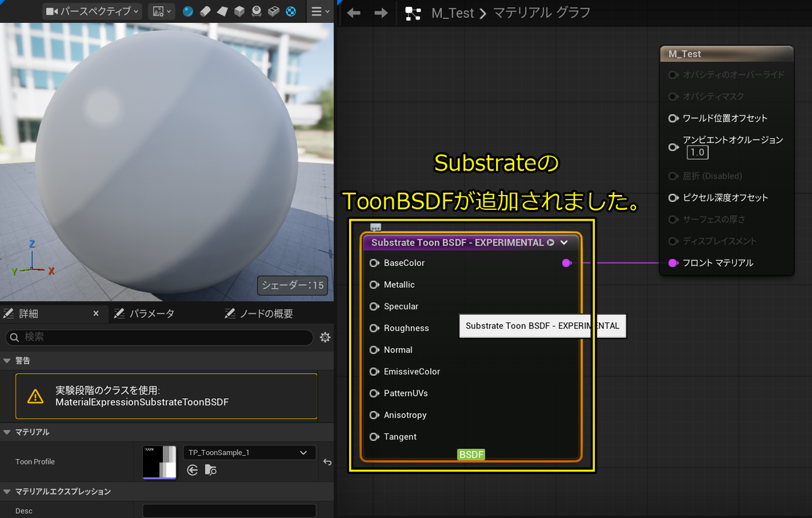The height and width of the screenshot is (518, 812).
Task: Reset Toon Profile to default value
Action: [x=328, y=462]
